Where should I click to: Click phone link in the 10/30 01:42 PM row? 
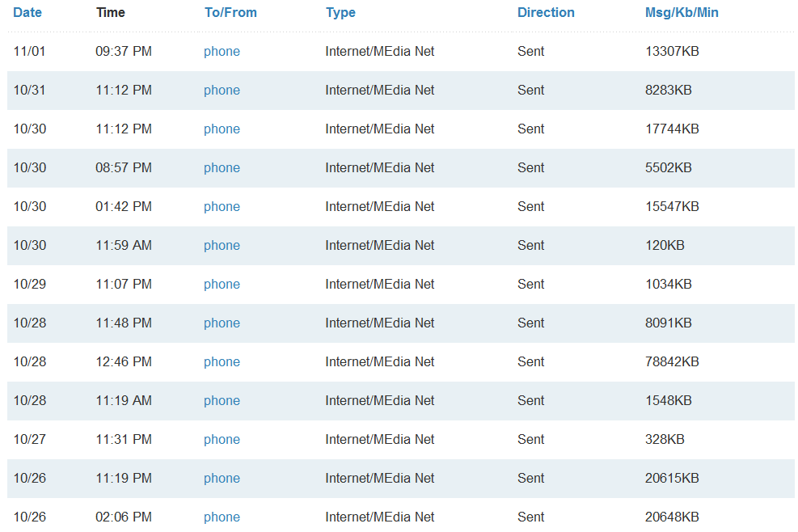pos(222,207)
